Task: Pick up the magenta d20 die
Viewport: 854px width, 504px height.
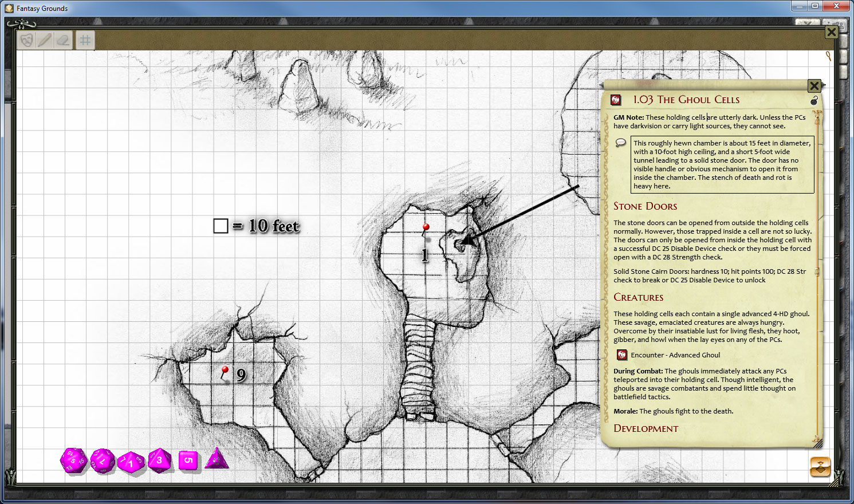Action: coord(73,460)
